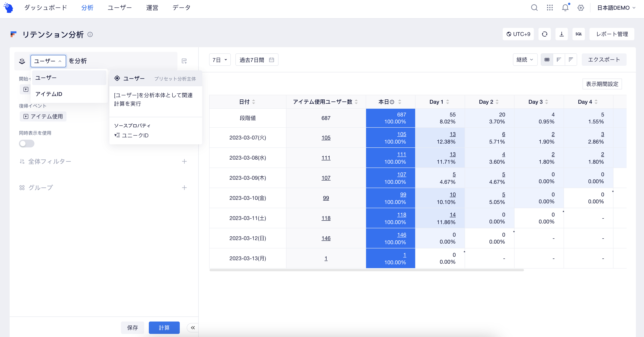The image size is (644, 337).
Task: Open the 7日 period dropdown
Action: click(x=220, y=60)
